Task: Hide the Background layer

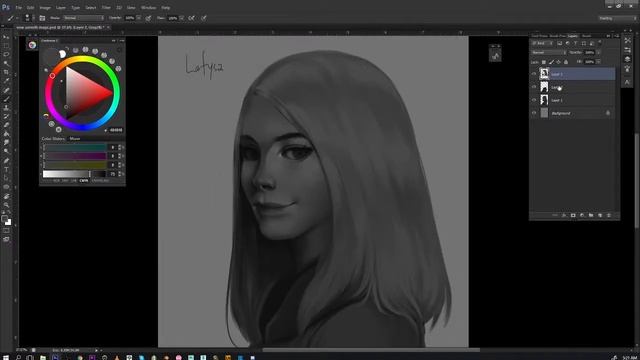Action: click(x=534, y=113)
